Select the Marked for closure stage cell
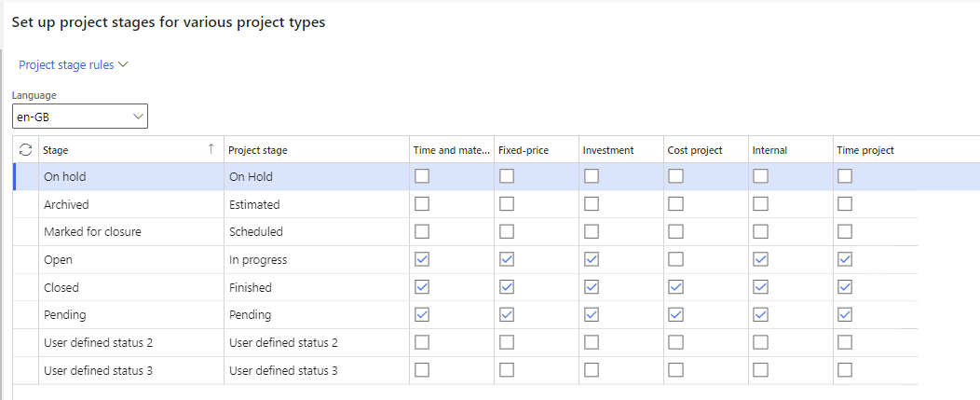The height and width of the screenshot is (400, 980). click(x=130, y=231)
